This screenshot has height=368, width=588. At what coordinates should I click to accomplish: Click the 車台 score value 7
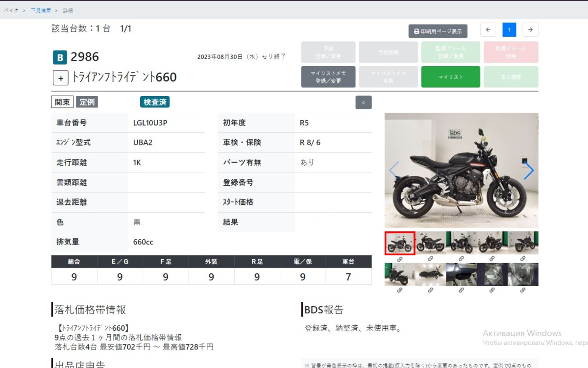[348, 277]
